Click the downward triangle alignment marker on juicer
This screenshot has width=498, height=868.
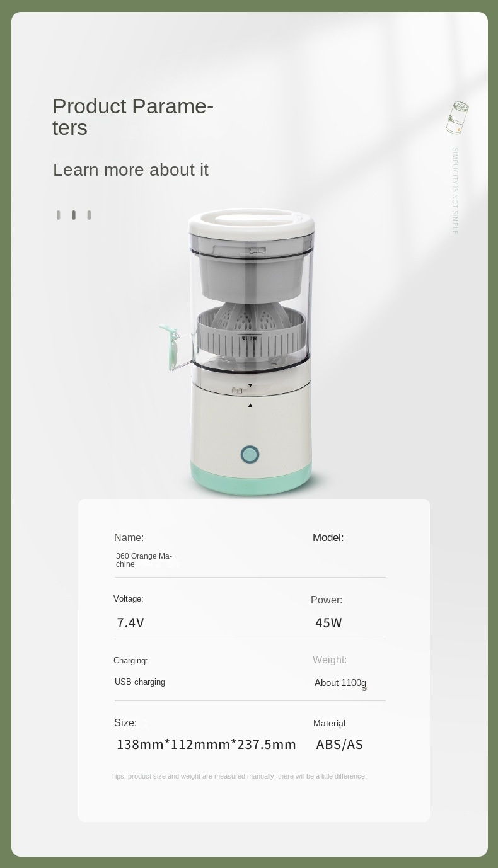pyautogui.click(x=250, y=385)
